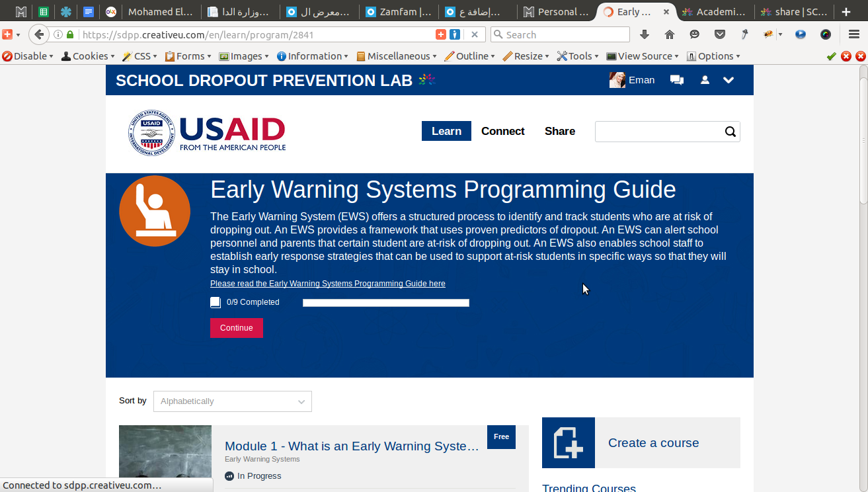This screenshot has height=492, width=868.
Task: Click the Create a course document icon
Action: (x=569, y=443)
